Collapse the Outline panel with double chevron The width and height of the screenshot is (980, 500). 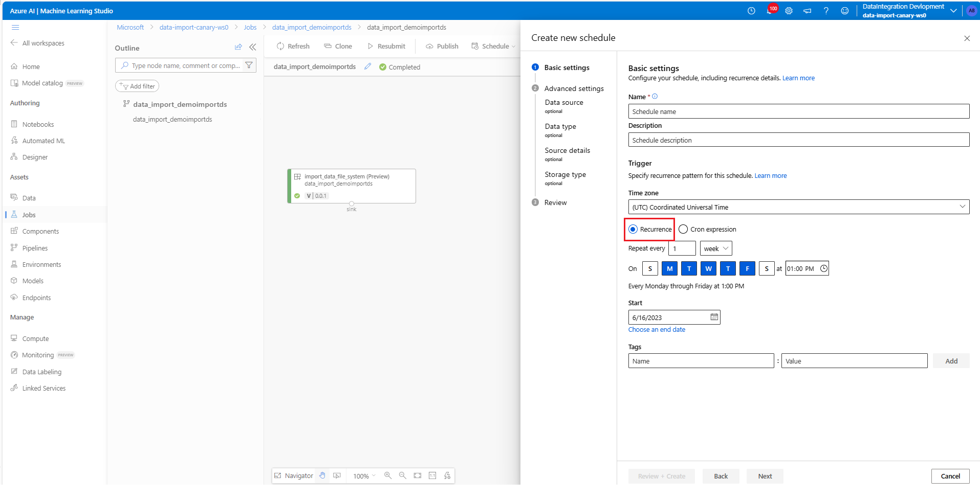(x=252, y=47)
